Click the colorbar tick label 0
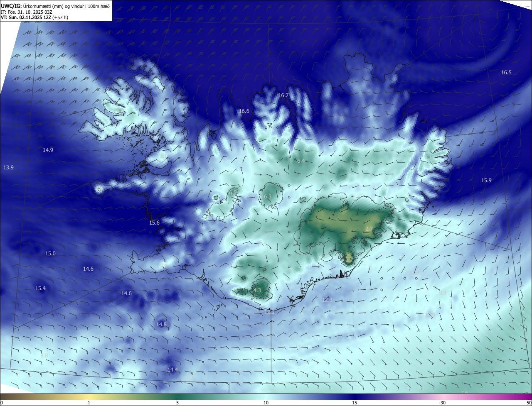Viewport: 532px width, 406px height. click(2, 403)
